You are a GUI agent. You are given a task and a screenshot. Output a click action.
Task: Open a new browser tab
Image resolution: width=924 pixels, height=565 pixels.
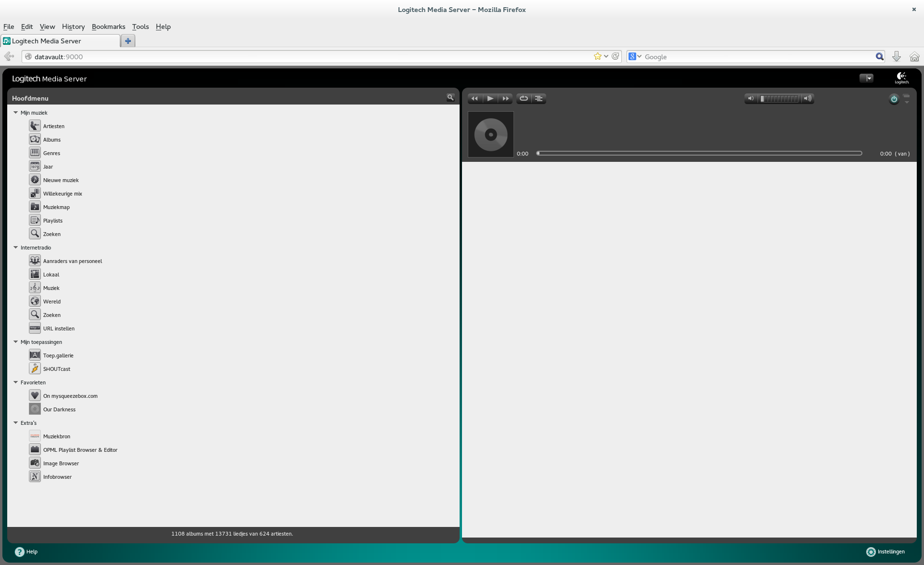(x=128, y=41)
